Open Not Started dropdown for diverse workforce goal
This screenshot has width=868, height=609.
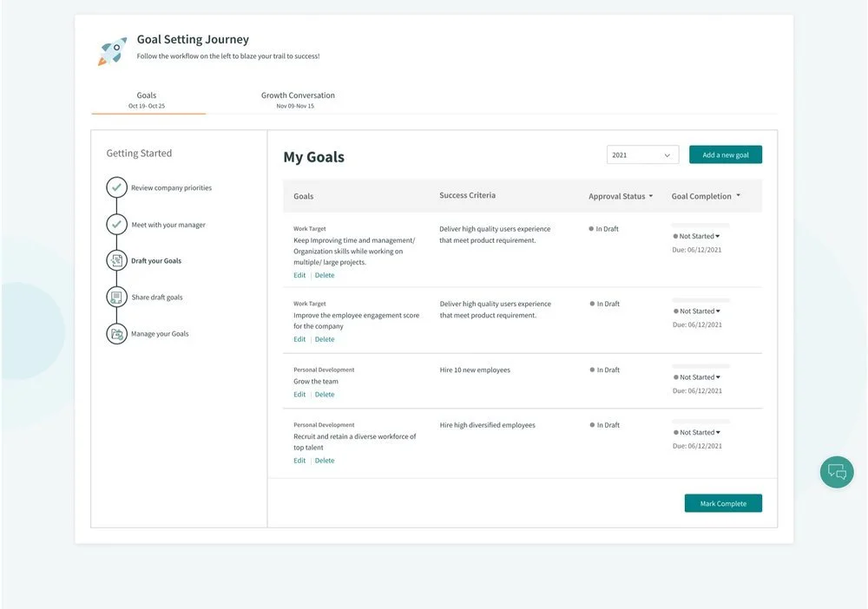click(697, 433)
